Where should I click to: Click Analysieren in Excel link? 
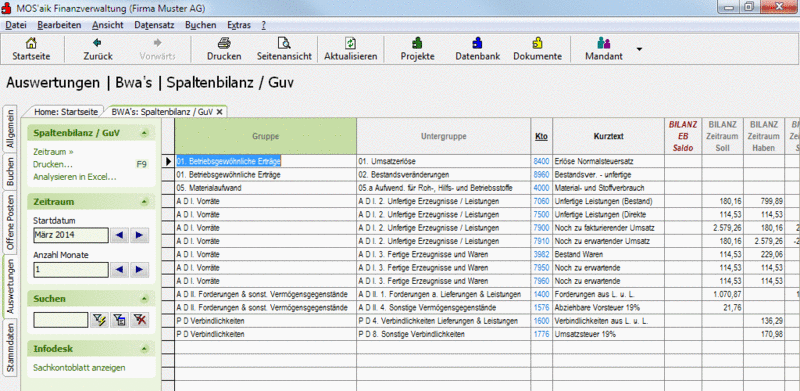[75, 177]
